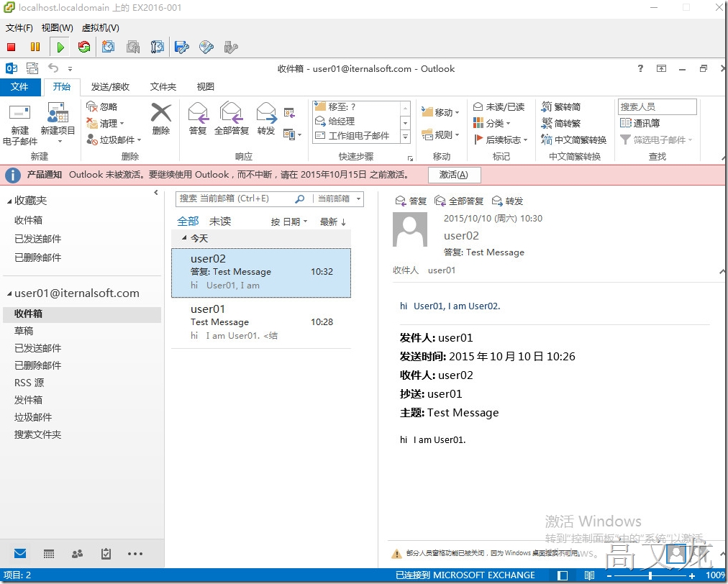The image size is (728, 584).
Task: Open 中文简繁转换 conversion dialog
Action: click(574, 140)
